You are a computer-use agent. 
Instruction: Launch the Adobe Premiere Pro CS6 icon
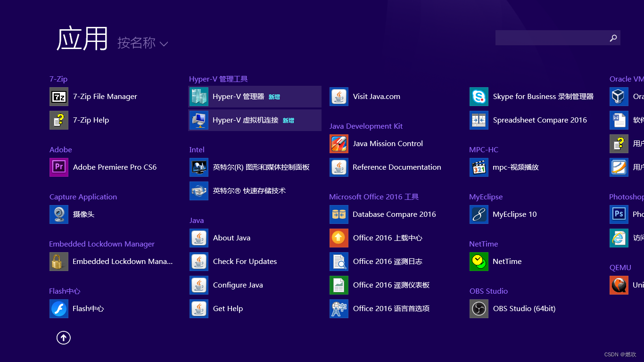59,167
